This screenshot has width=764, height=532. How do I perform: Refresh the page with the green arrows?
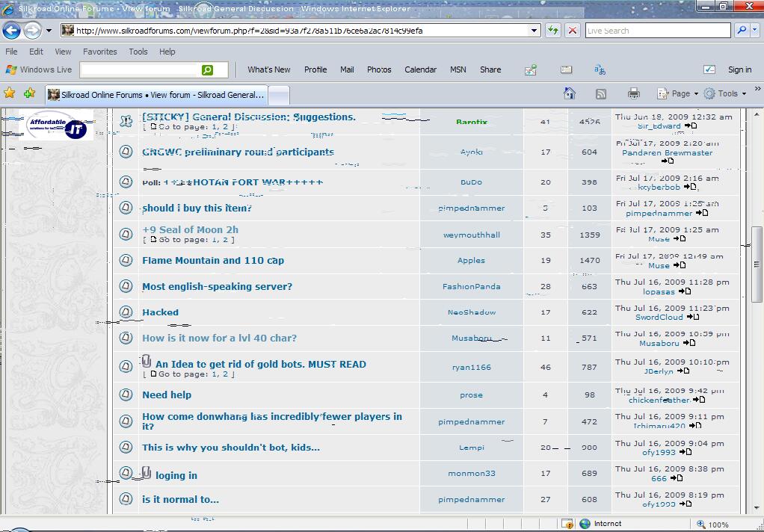point(552,31)
